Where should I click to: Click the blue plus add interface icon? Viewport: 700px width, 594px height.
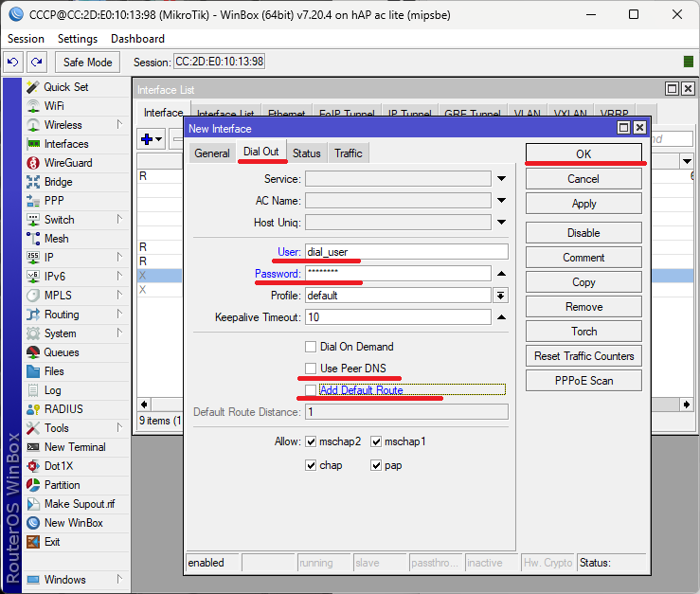[148, 139]
